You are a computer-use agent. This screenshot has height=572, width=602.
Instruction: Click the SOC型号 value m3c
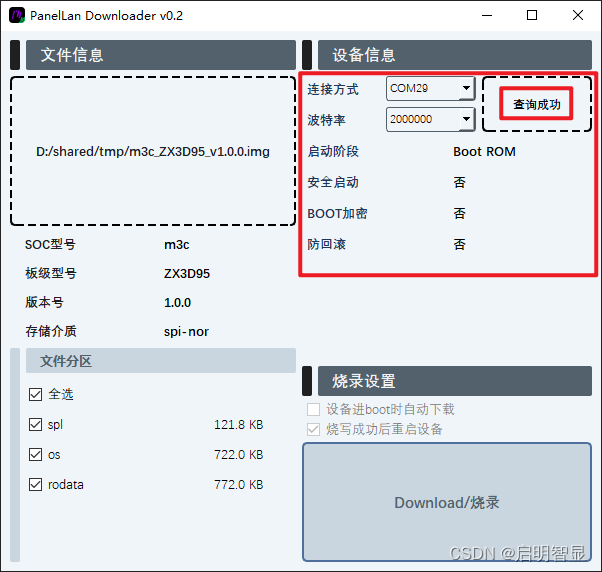(177, 245)
